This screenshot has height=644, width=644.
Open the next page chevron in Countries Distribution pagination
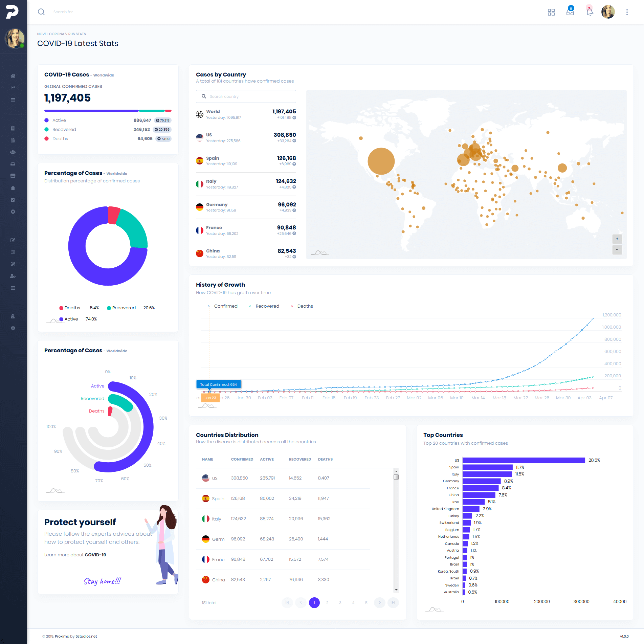coord(379,603)
